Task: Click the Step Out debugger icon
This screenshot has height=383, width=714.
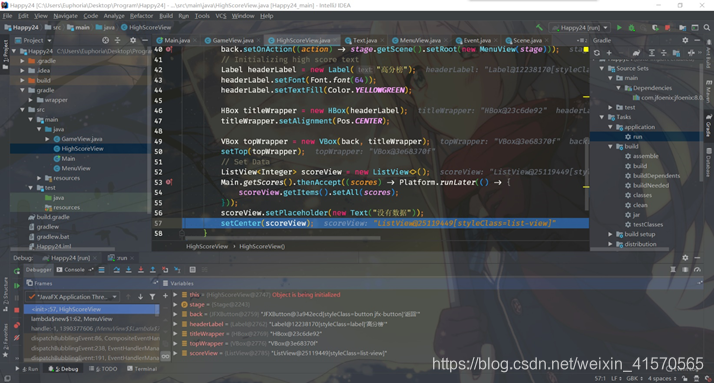Action: point(153,270)
